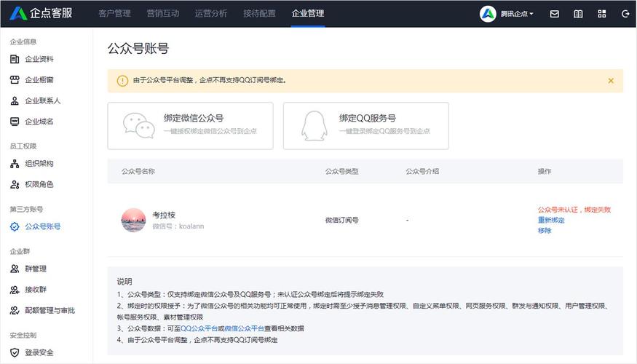Open the help book icon
The image size is (637, 364).
(578, 14)
